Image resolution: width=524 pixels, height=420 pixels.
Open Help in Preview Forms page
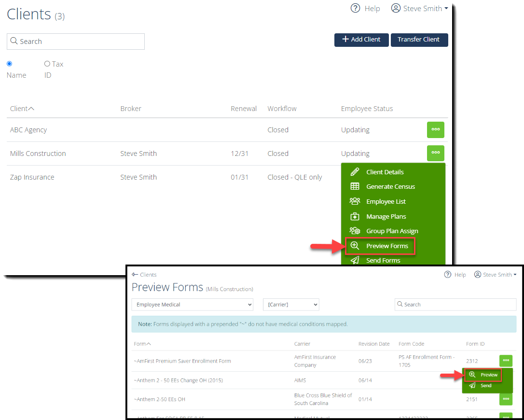455,275
